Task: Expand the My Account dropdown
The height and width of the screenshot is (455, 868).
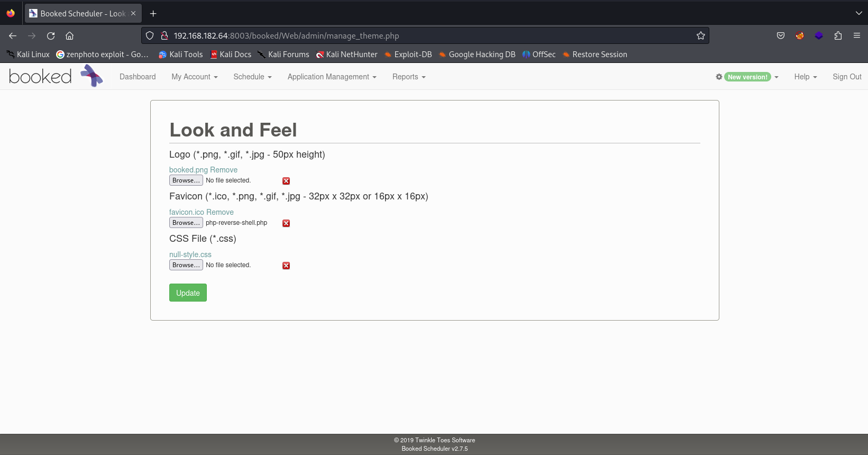Action: (194, 77)
